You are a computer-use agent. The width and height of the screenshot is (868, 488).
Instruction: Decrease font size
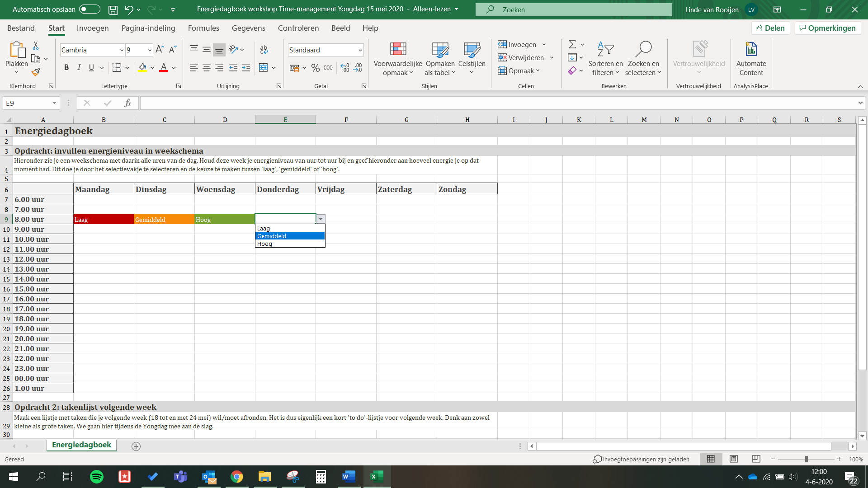click(173, 50)
